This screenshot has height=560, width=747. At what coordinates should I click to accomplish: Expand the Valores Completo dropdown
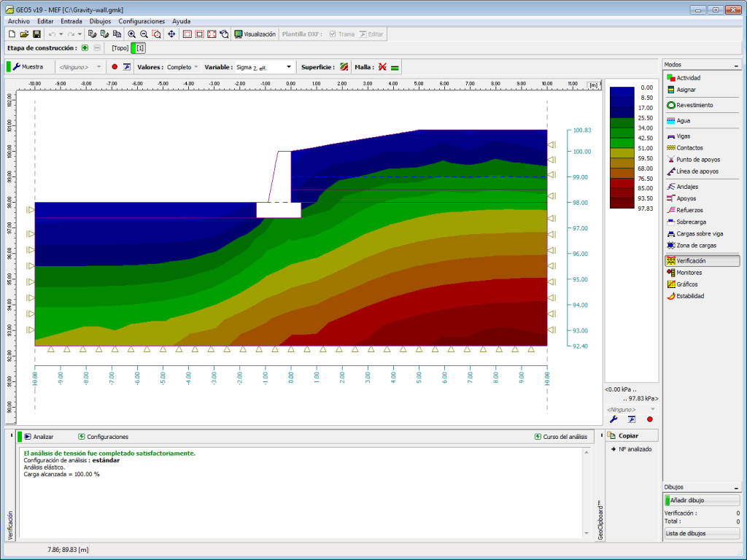click(196, 67)
